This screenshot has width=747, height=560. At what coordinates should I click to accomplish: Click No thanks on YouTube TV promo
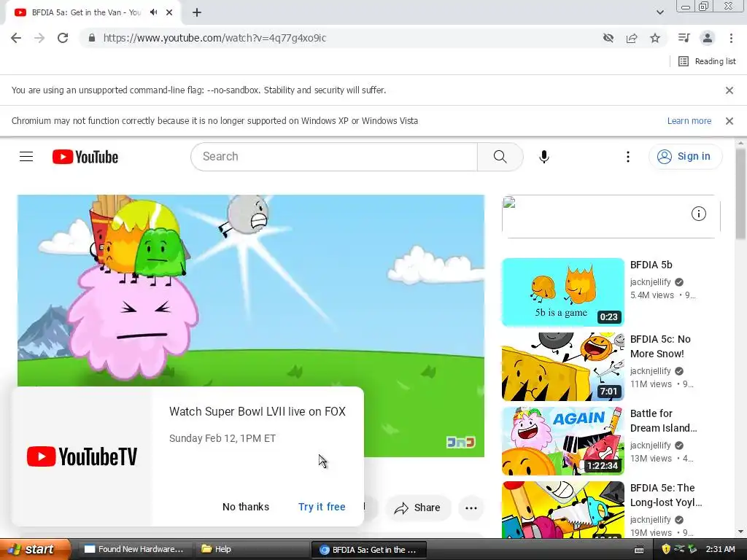(246, 507)
